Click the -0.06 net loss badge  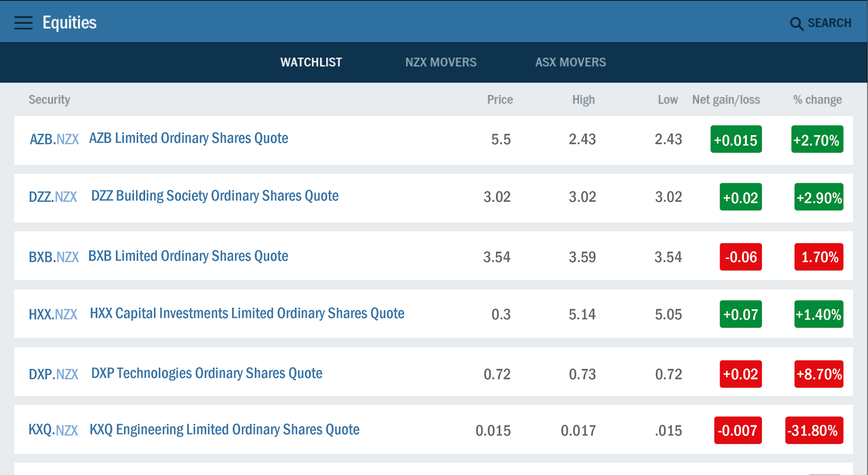click(740, 257)
